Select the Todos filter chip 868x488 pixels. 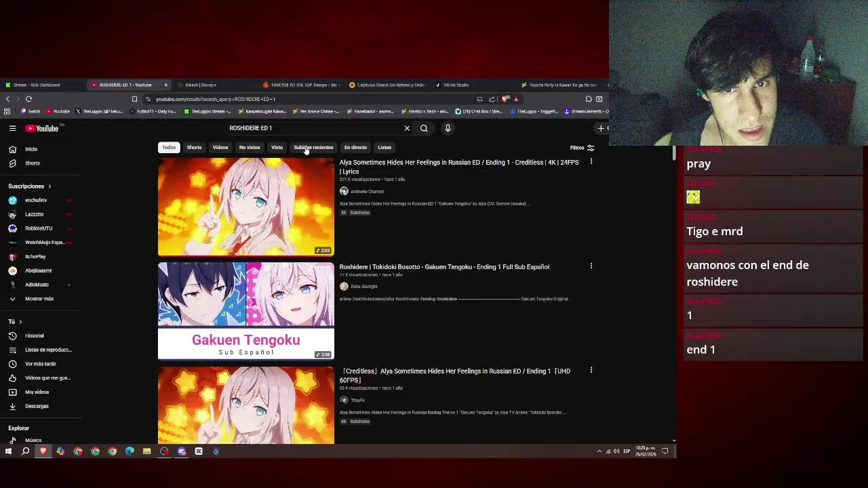pos(169,147)
